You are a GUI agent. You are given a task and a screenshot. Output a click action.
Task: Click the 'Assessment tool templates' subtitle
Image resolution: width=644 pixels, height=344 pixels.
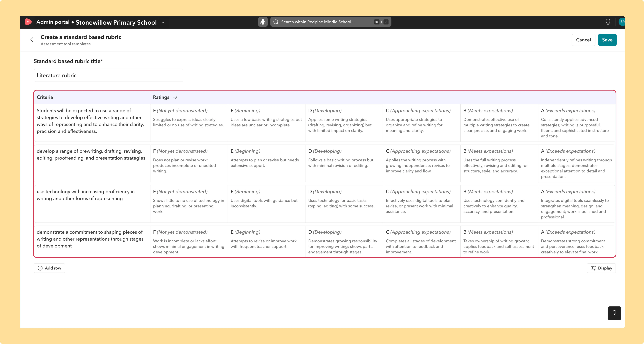point(66,44)
